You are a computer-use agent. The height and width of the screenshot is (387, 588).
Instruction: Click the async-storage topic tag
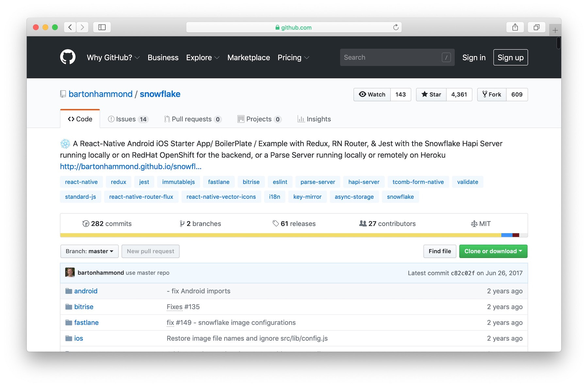pos(354,197)
